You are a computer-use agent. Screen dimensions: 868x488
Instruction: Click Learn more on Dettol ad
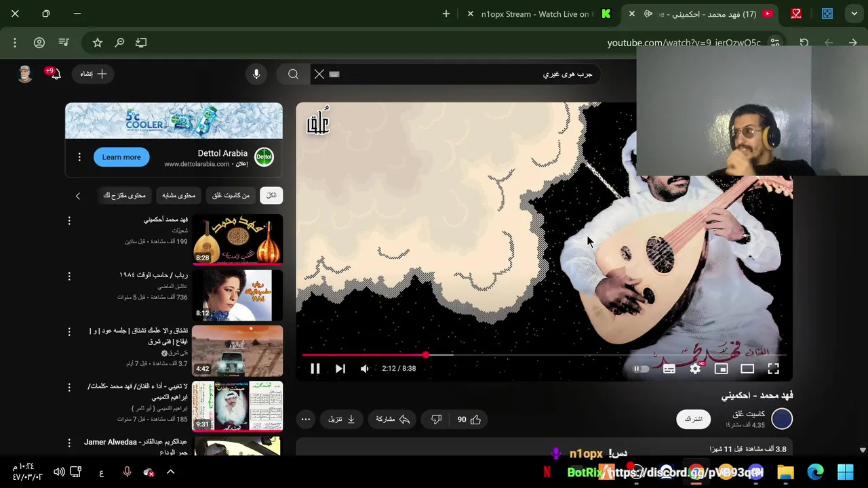(x=121, y=157)
